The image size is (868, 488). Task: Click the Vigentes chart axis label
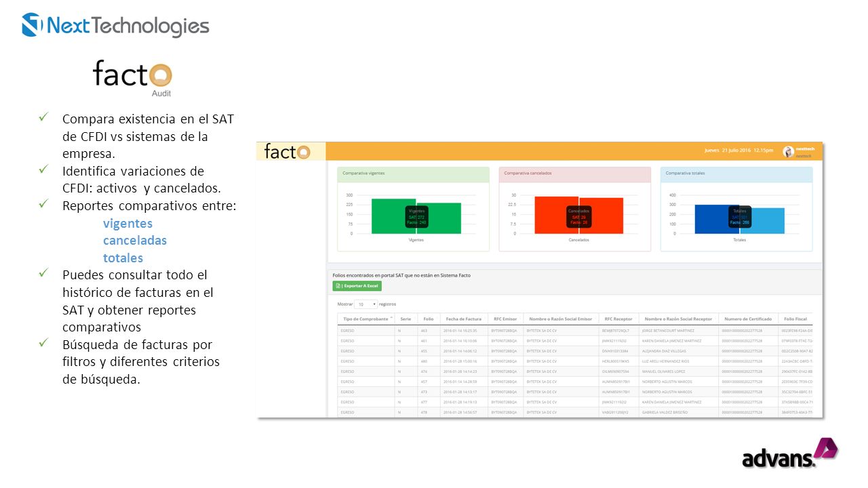416,240
